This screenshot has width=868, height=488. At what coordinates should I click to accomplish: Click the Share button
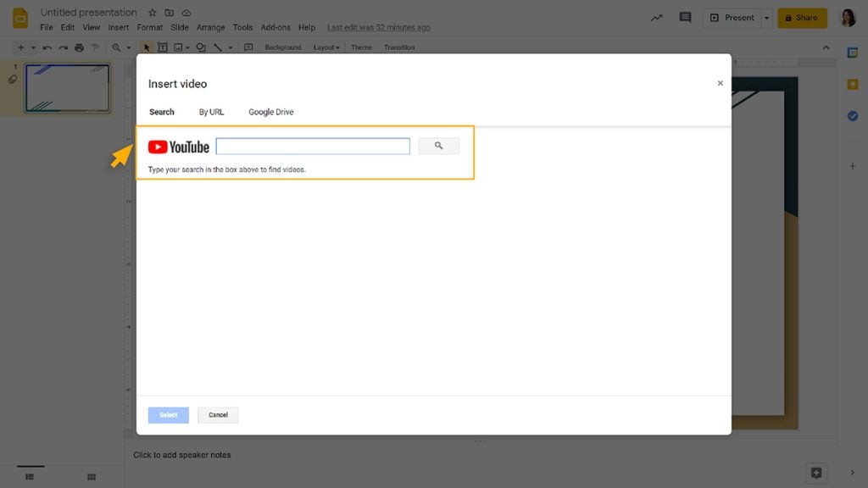(802, 17)
